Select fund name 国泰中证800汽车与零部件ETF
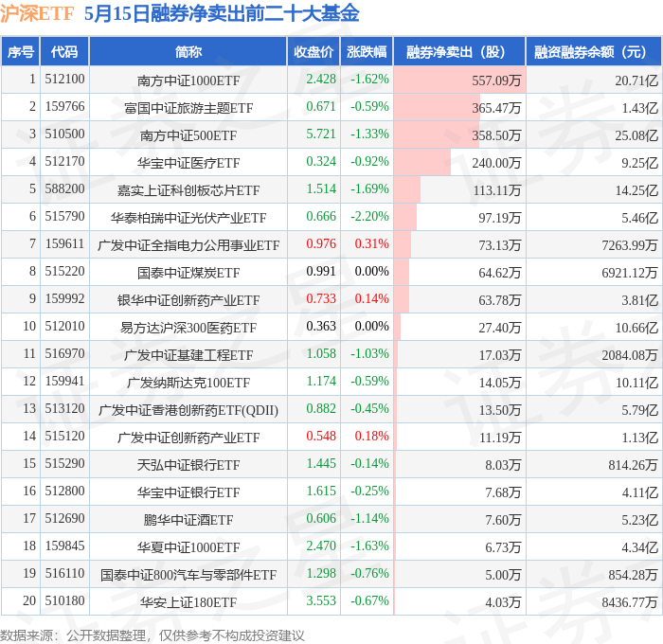The width and height of the screenshot is (663, 644). click(x=188, y=575)
